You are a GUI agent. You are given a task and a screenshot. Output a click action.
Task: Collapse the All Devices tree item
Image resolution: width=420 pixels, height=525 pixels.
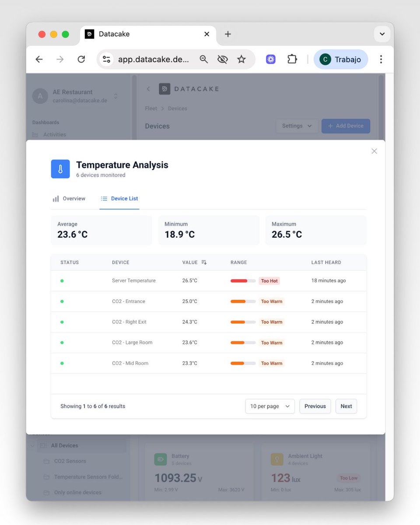tap(33, 446)
